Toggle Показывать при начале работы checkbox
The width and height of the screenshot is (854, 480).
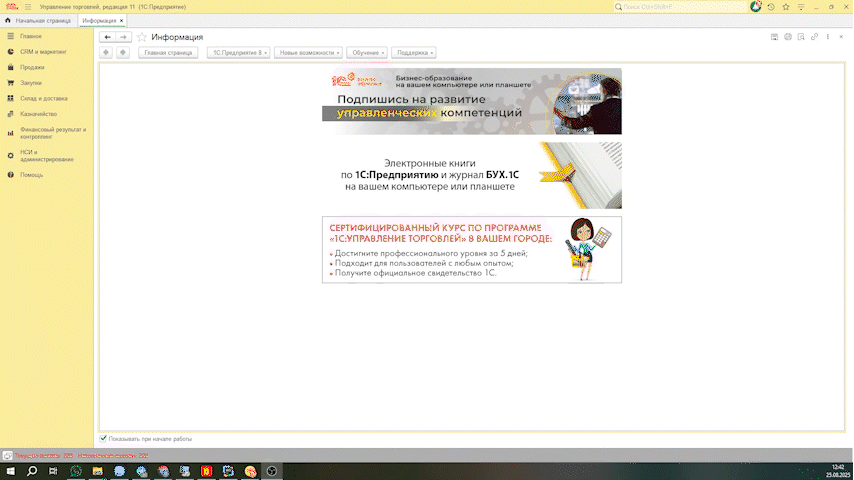(103, 439)
